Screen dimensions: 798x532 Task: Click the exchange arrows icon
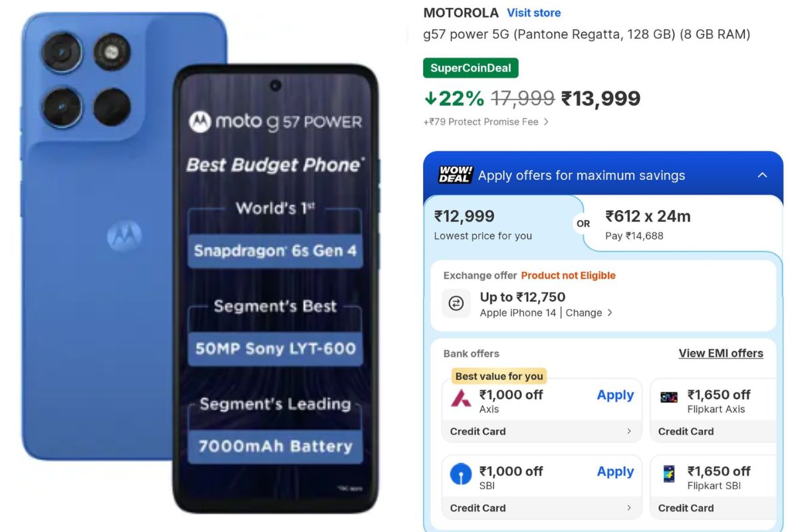tap(456, 304)
